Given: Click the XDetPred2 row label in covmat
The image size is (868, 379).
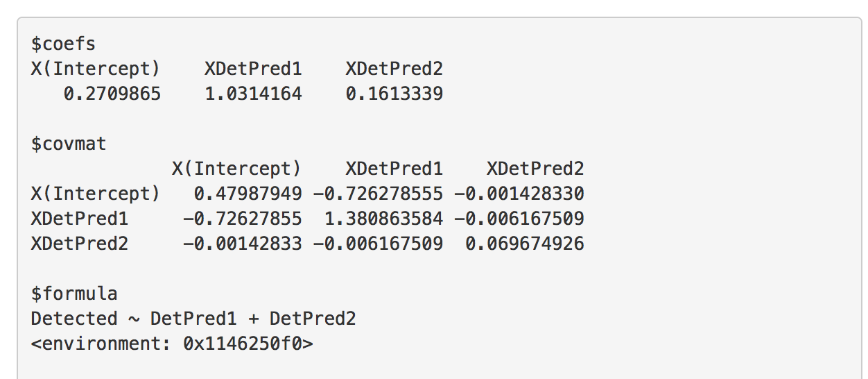Looking at the screenshot, I should [x=80, y=244].
